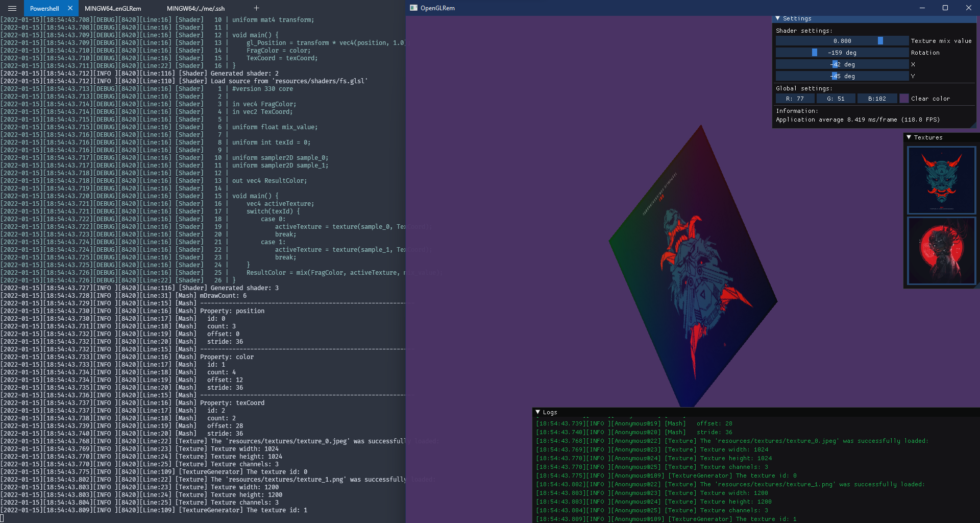Click 'Load source from' fs.glsl terminal line
The image size is (980, 523).
[x=184, y=81]
